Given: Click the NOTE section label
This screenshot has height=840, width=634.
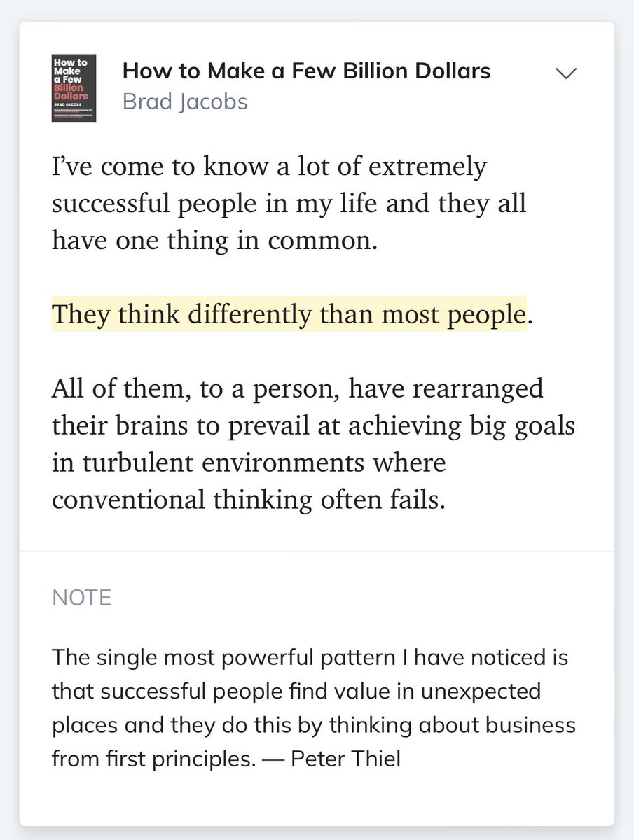Looking at the screenshot, I should pos(81,598).
